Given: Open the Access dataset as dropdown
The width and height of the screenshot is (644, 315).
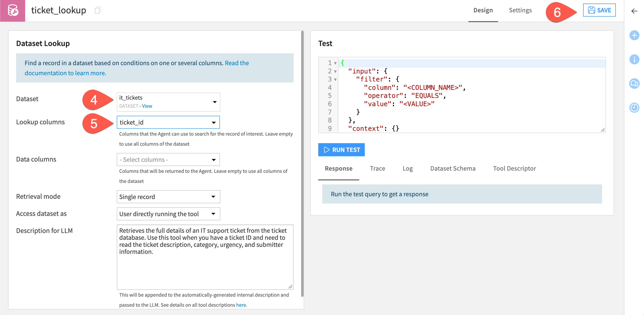Looking at the screenshot, I should [168, 214].
